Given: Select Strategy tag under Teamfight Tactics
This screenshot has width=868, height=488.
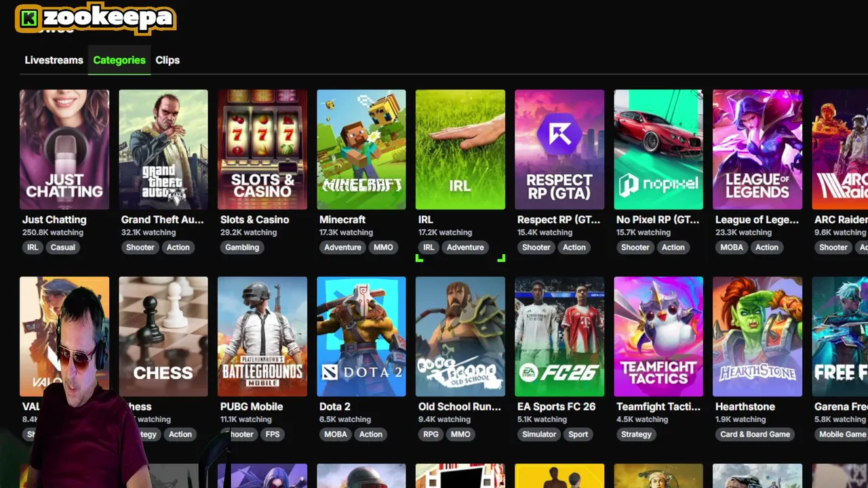Looking at the screenshot, I should click(636, 434).
